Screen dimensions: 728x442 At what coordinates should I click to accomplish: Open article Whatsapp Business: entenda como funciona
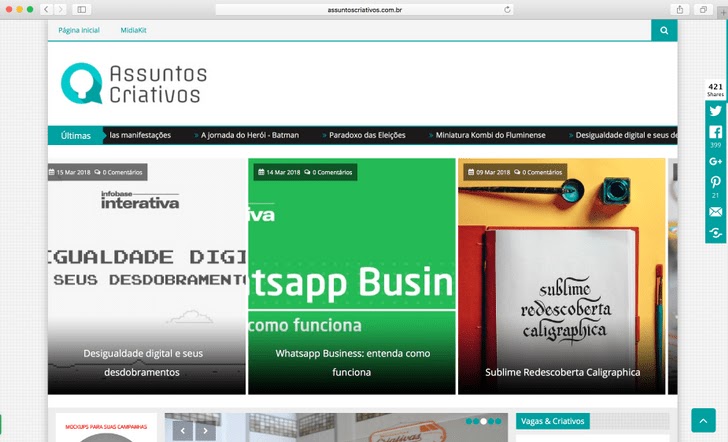pyautogui.click(x=352, y=363)
